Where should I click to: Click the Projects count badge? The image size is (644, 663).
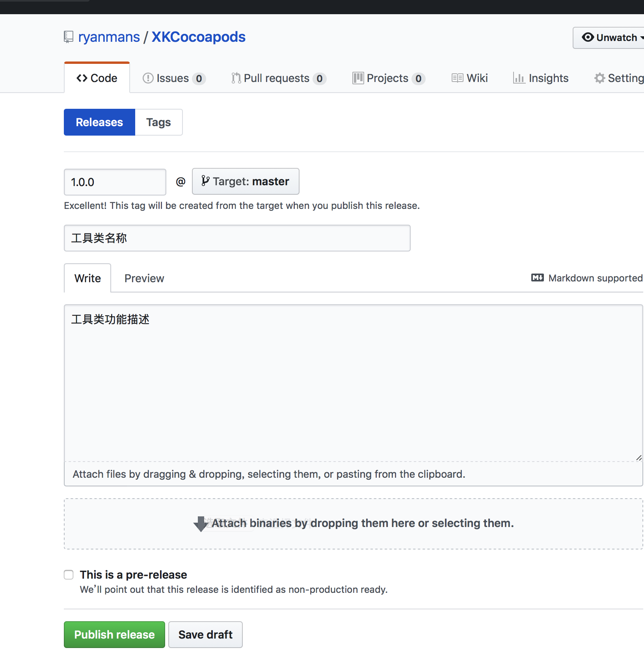(x=419, y=79)
